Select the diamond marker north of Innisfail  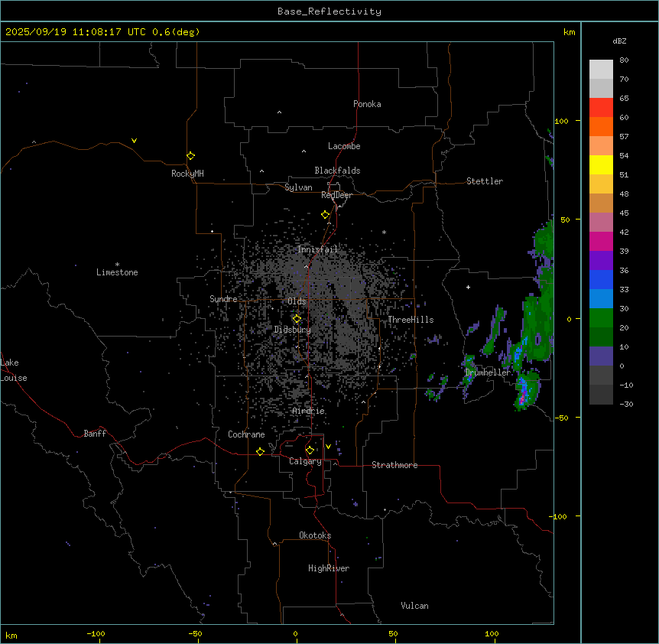coord(326,215)
